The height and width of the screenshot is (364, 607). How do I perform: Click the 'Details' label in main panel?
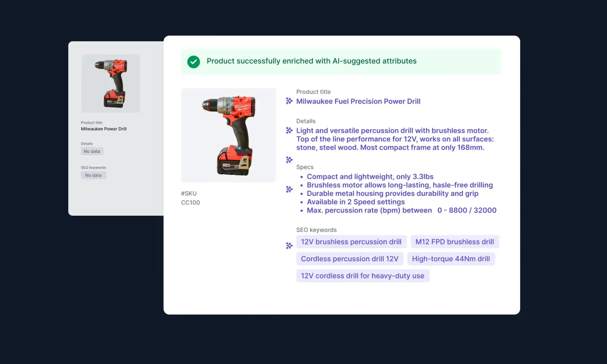(x=306, y=121)
